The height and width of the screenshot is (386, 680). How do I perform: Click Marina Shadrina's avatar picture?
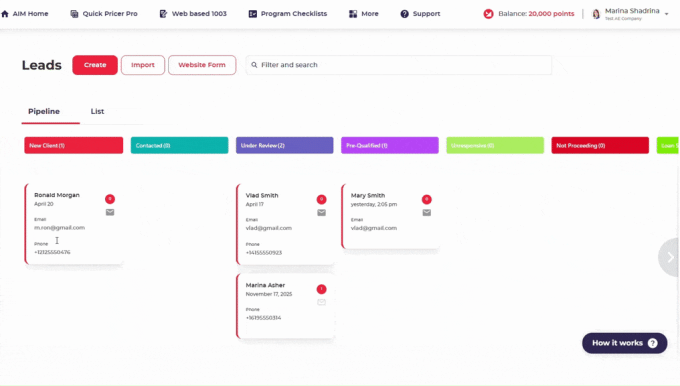(x=596, y=14)
